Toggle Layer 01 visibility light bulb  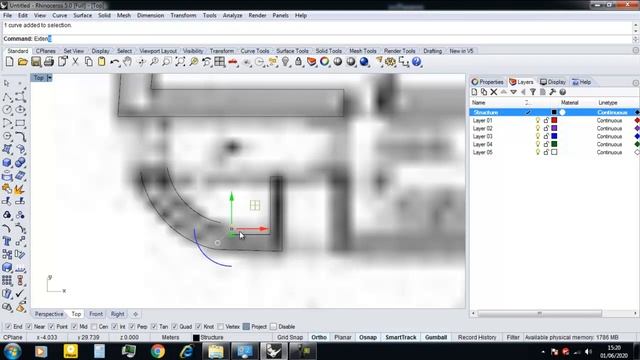[x=538, y=120]
